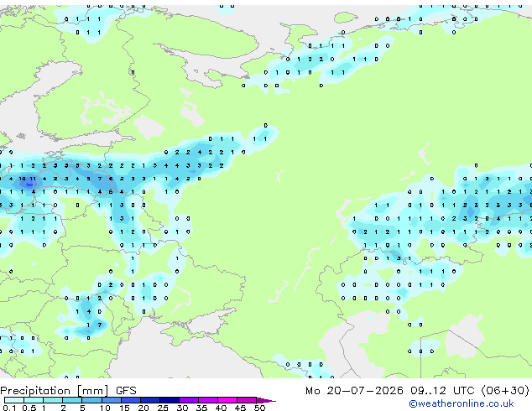Click the 15–20 mm legend color box
Screen dimensions: 532x411
[131, 400]
